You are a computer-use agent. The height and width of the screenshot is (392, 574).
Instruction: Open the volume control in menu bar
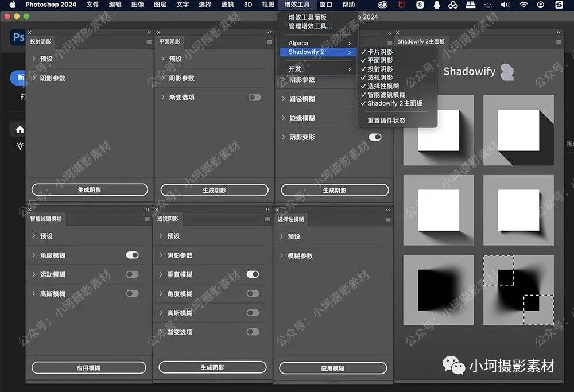pyautogui.click(x=506, y=5)
